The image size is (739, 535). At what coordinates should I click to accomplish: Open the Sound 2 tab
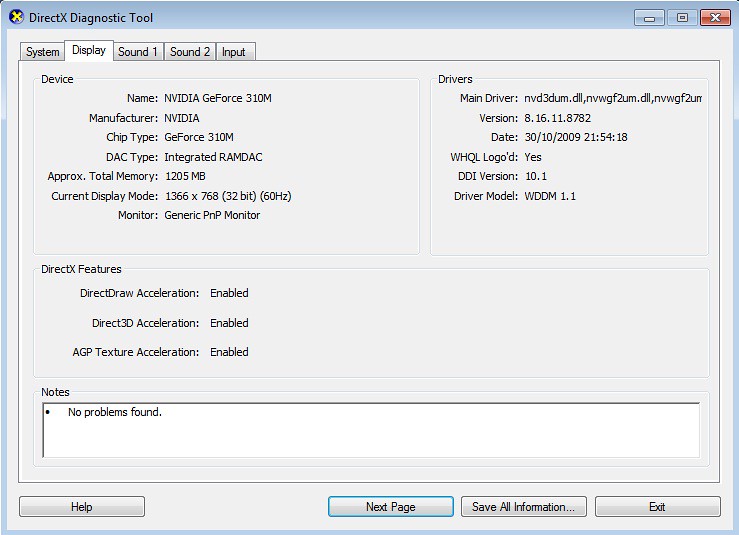[189, 51]
